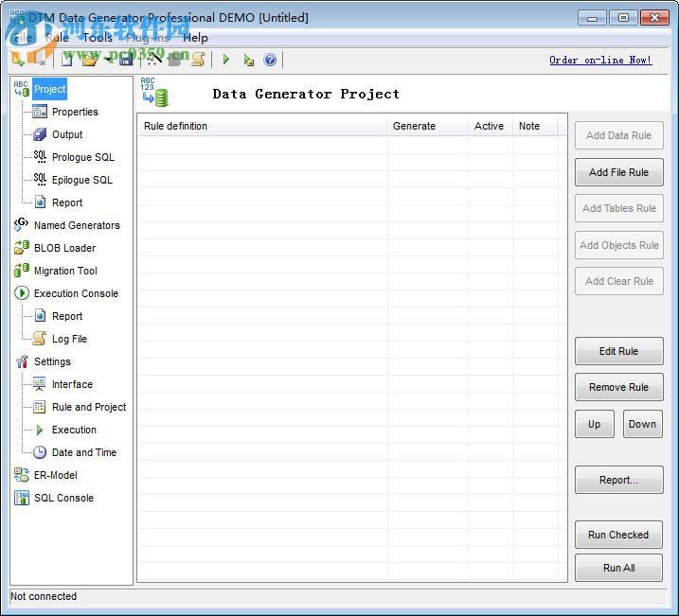Click the Date and Time clock icon
Screen dimensions: 679x616
point(40,452)
